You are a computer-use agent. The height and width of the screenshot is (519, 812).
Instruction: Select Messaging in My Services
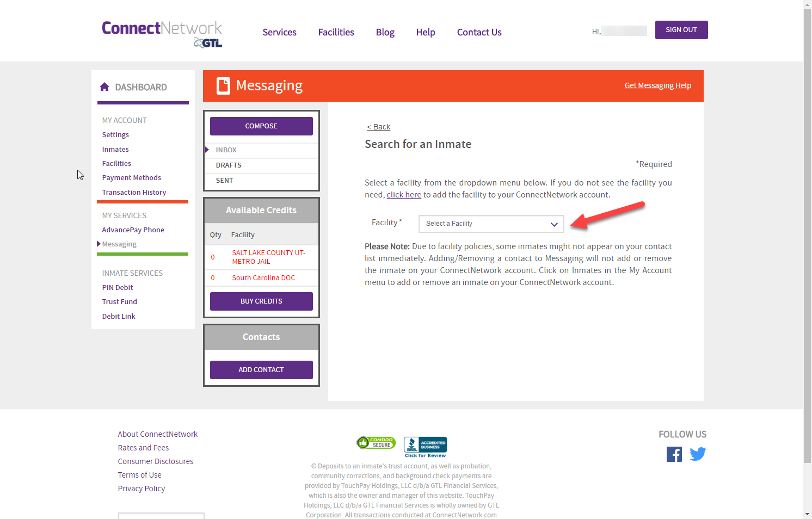[119, 244]
